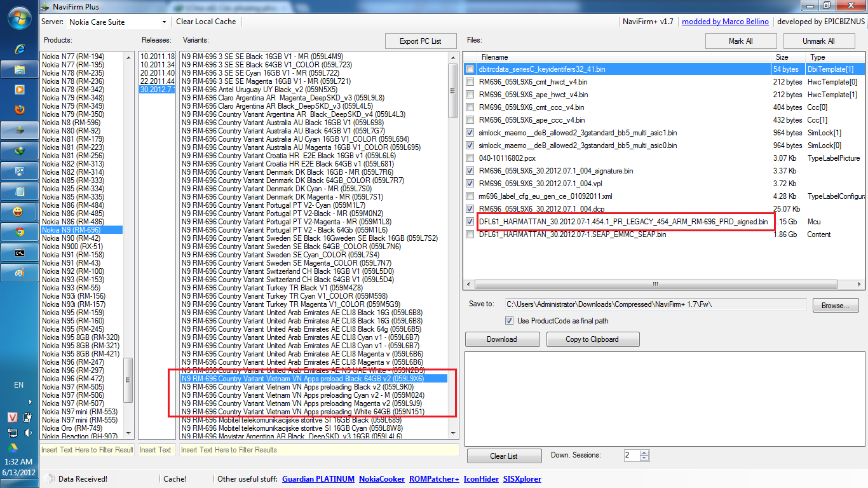868x488 pixels.
Task: Click the Download button
Action: pyautogui.click(x=502, y=339)
